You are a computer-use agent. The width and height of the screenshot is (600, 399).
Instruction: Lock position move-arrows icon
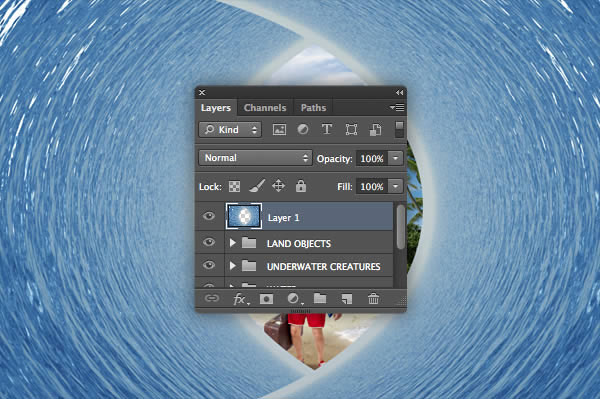point(279,186)
